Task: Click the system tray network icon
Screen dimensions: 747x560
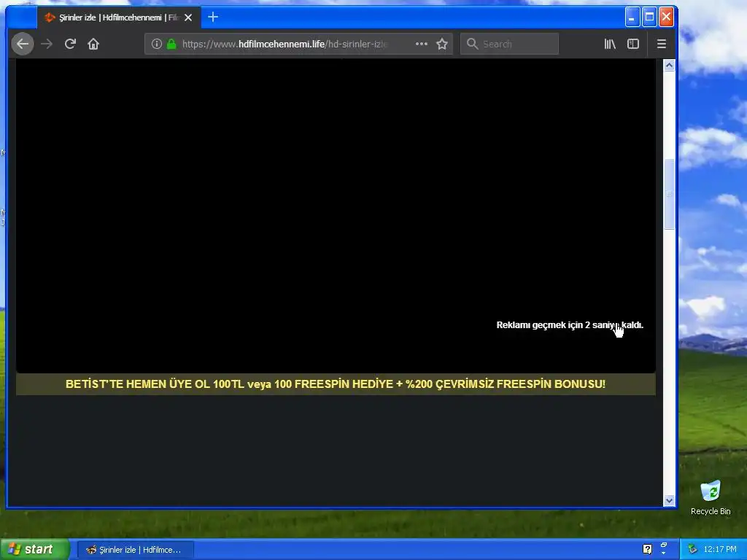Action: coord(692,549)
